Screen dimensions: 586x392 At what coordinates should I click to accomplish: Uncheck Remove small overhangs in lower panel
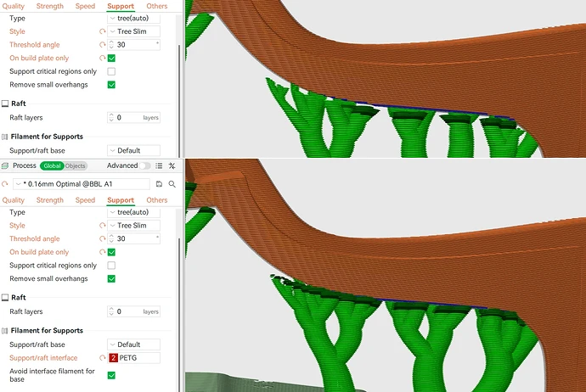click(111, 279)
